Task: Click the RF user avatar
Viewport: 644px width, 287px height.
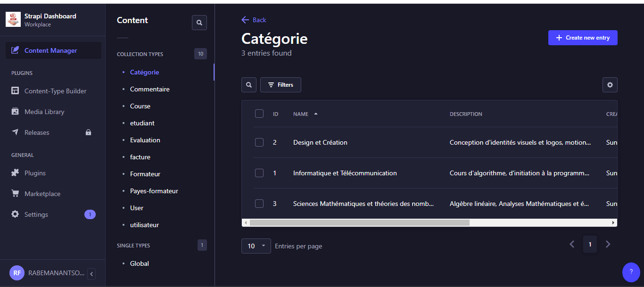Action: pyautogui.click(x=17, y=273)
